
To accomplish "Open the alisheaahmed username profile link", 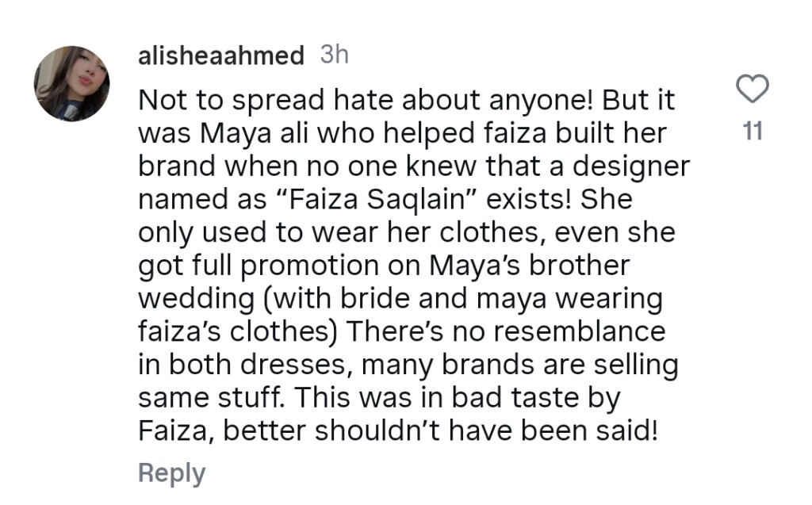I will (220, 55).
